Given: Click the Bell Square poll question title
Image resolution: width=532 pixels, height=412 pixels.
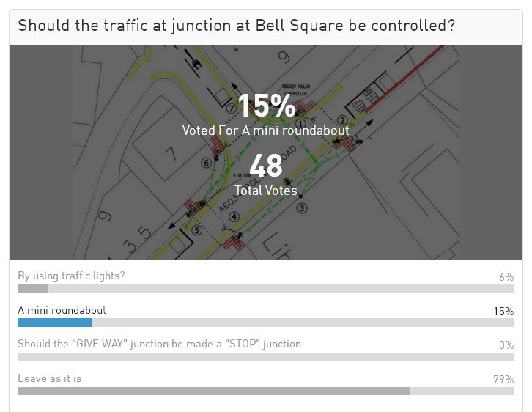Looking at the screenshot, I should tap(236, 26).
